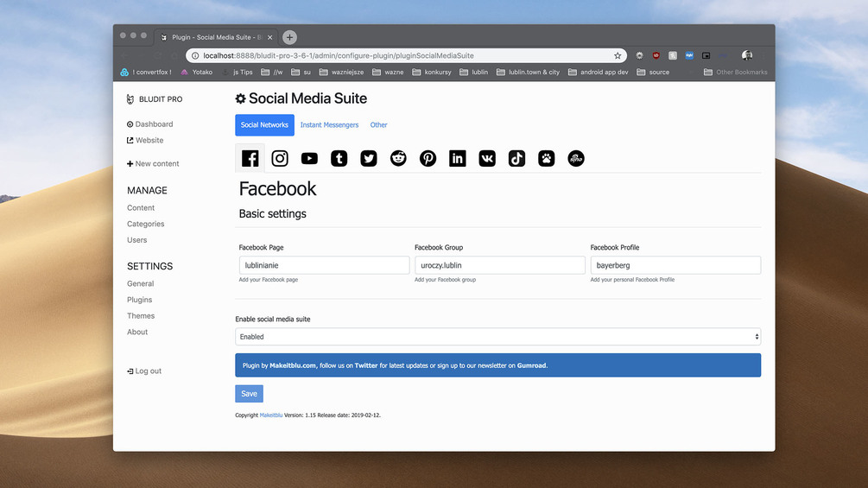Switch to Instant Messengers tab
This screenshot has height=488, width=868.
(329, 125)
